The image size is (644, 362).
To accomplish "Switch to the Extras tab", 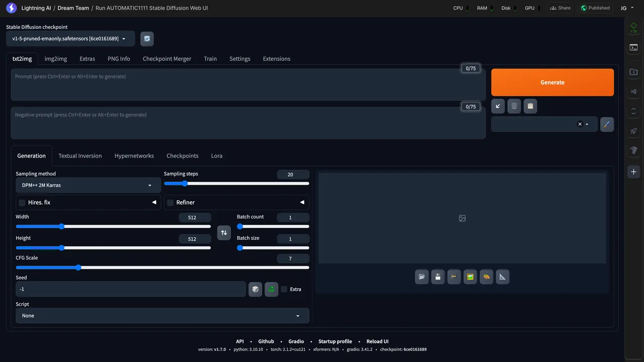I will [x=87, y=59].
